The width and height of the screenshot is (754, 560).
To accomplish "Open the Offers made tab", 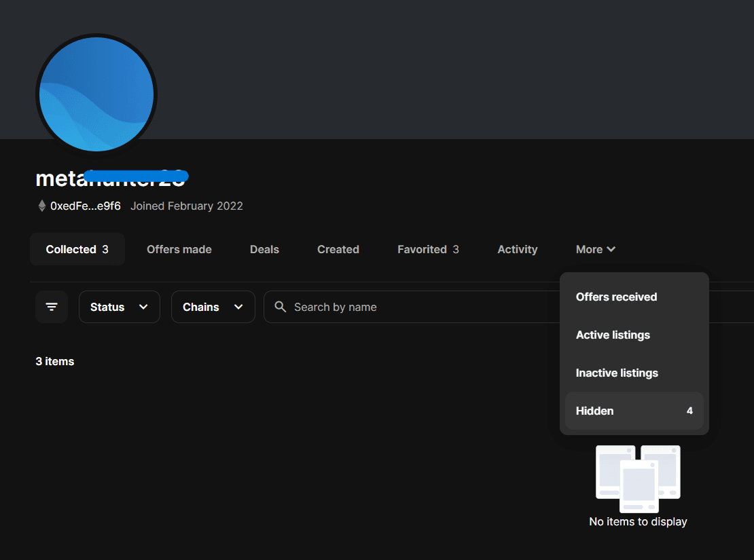I will point(179,249).
